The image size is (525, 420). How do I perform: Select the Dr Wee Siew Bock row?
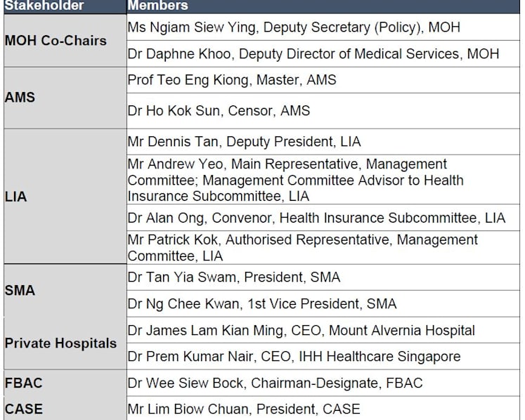[x=323, y=383]
